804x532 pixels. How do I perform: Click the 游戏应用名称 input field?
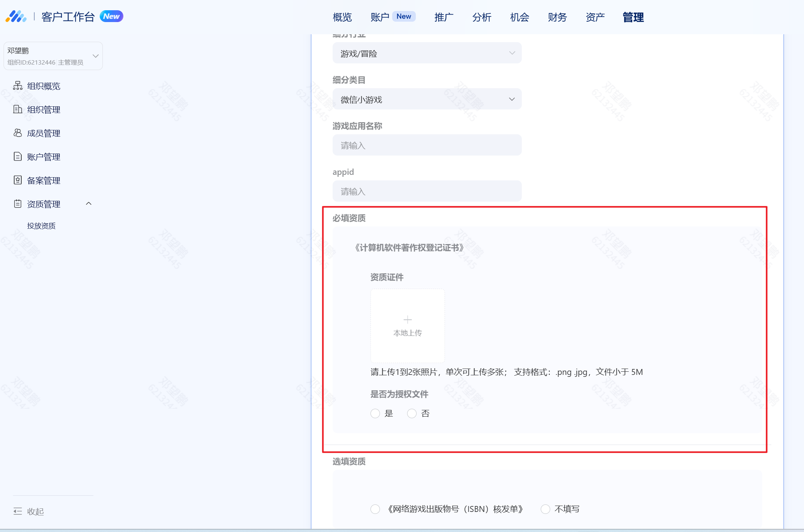click(427, 145)
